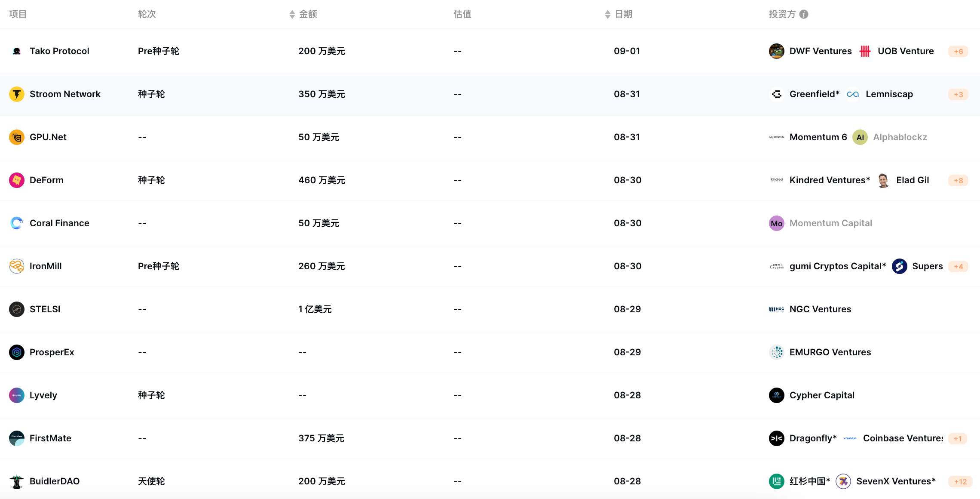Open the BuidlerDAO project link
Viewport: 980px width, 499px height.
point(55,481)
